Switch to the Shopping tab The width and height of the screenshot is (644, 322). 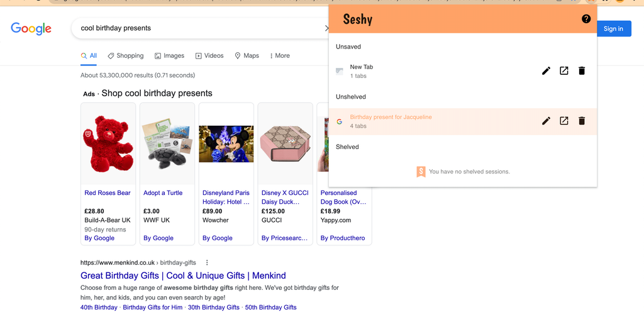(125, 56)
